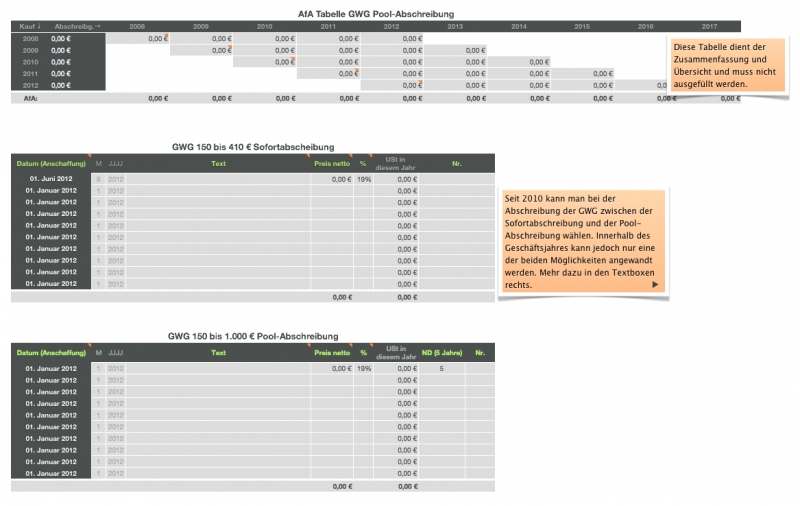This screenshot has width=800, height=506.
Task: Select the 'Abschreibg.' header in AfA table
Action: [76, 26]
